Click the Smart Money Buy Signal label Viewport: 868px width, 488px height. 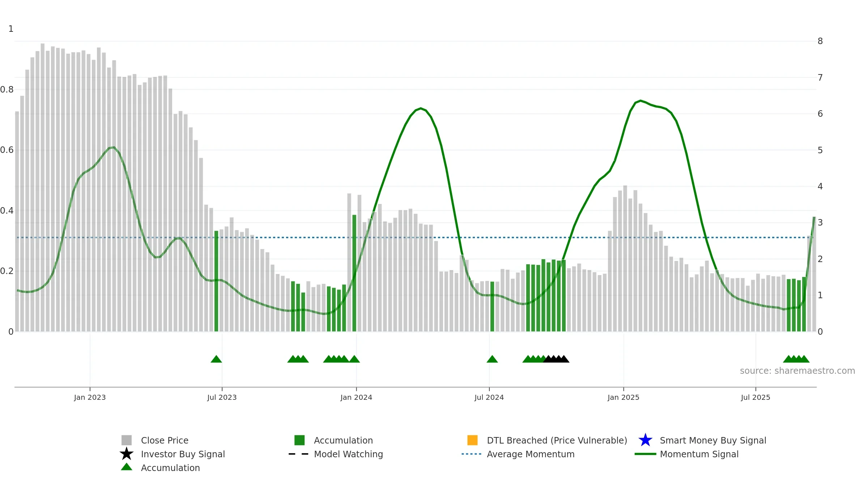click(x=713, y=440)
